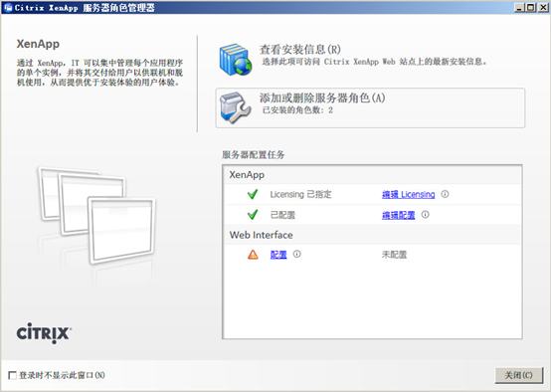Minimize the window
This screenshot has width=551, height=392.
(x=519, y=7)
